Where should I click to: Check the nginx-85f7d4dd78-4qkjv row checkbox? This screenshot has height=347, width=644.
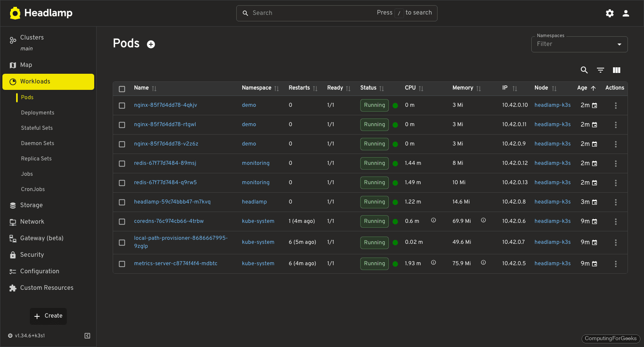(122, 106)
